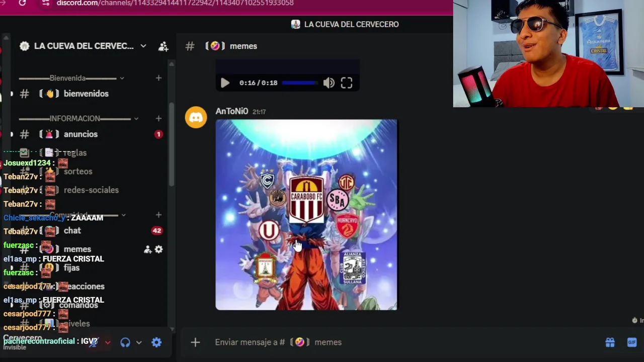Open the LA CUEVA DEL CERVEC... server dropdown
Image resolution: width=644 pixels, height=362 pixels.
tap(143, 46)
